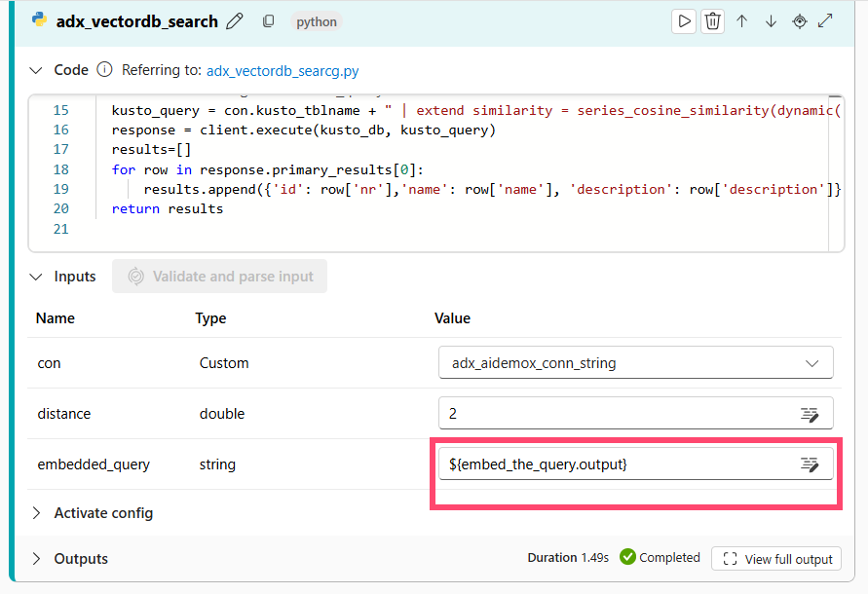Click the con input name
Viewport: 868px width, 594px height.
50,364
